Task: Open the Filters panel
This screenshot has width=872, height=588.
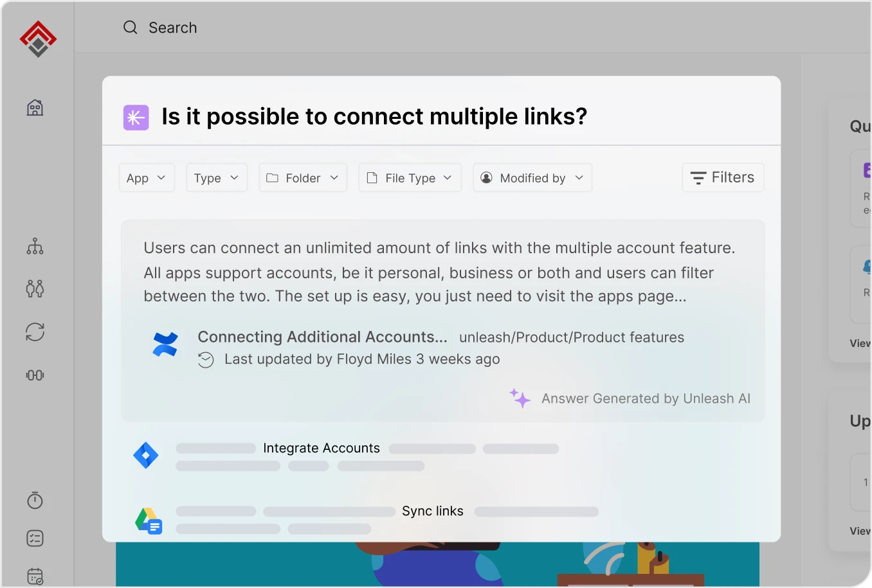Action: click(722, 177)
